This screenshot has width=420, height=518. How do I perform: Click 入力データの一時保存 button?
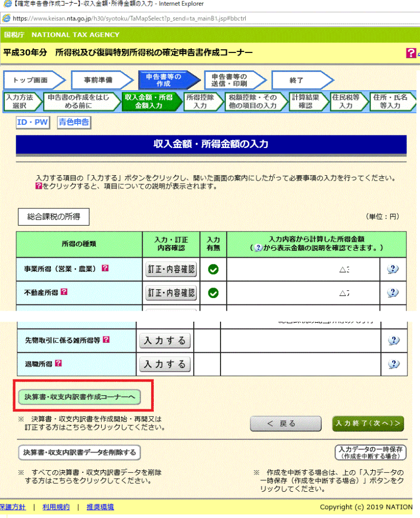point(371,452)
